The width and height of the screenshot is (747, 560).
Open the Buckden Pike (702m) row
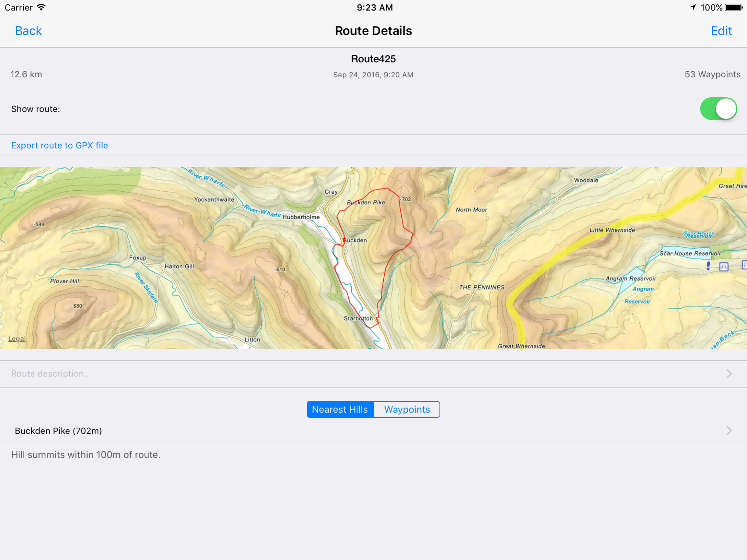pos(373,431)
